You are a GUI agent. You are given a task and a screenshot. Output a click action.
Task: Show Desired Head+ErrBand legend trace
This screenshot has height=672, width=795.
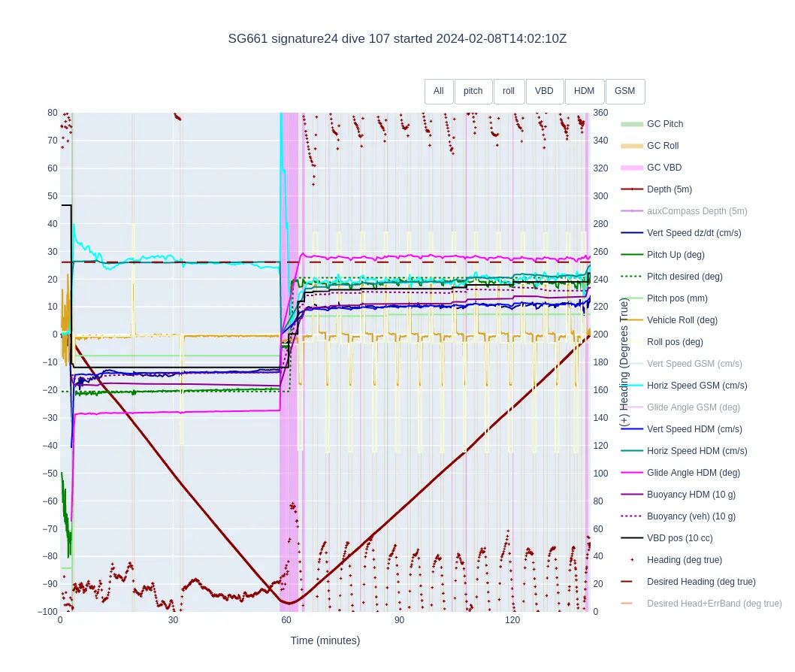pos(713,604)
